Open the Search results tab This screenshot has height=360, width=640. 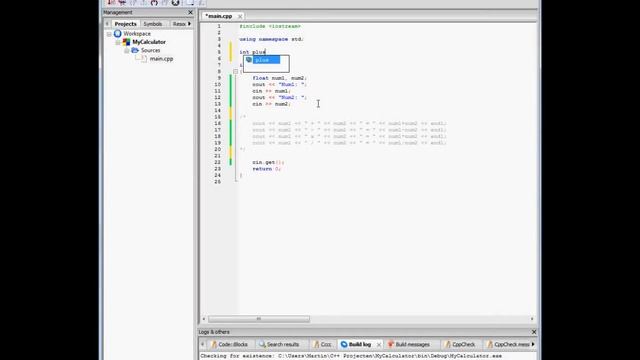coord(279,344)
